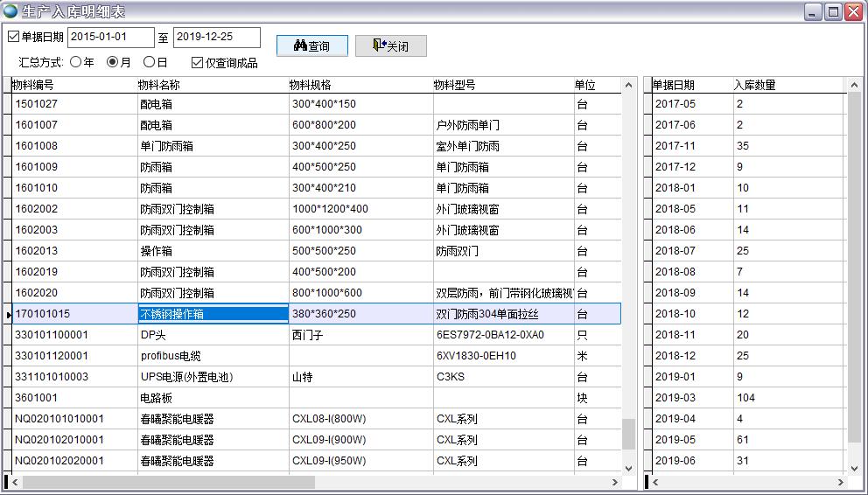Click the 关闭 door-icon close button
Viewport: 868px width, 495px height.
[390, 45]
